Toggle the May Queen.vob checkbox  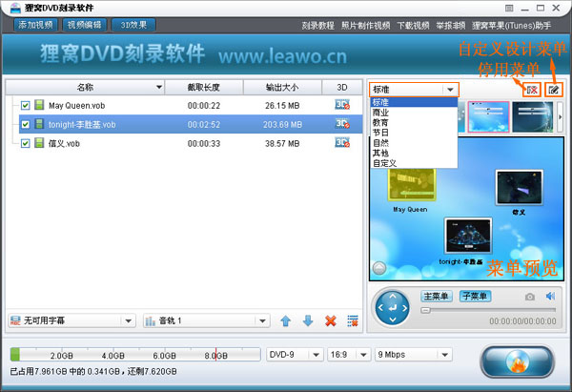click(25, 106)
